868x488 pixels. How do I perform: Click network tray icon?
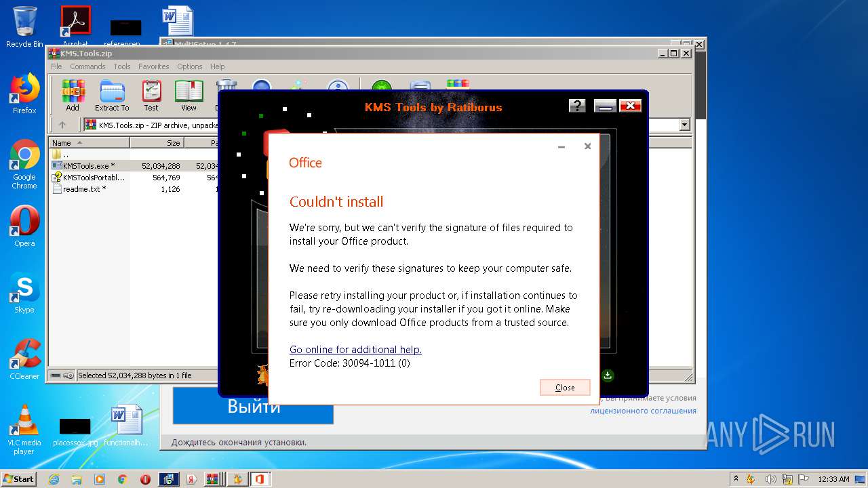point(787,479)
